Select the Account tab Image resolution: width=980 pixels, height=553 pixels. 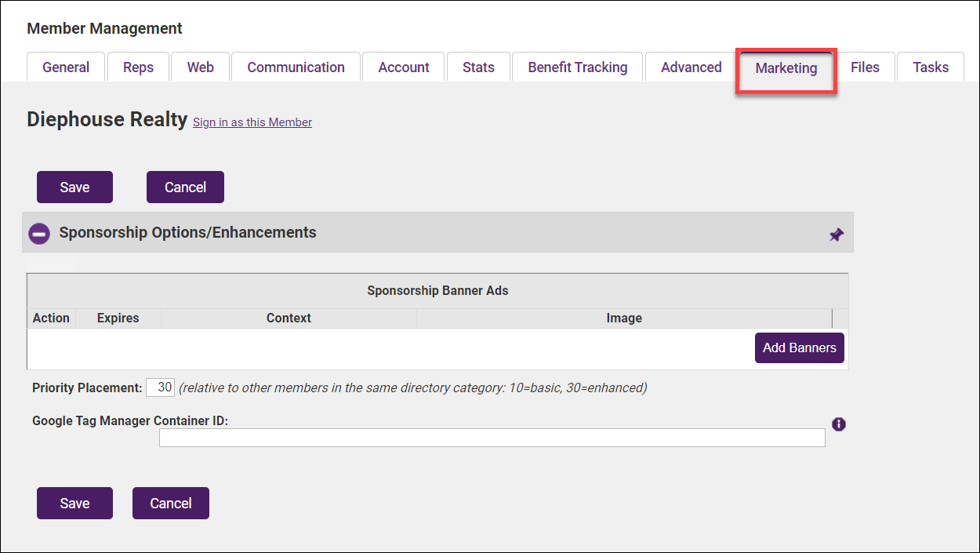coord(404,67)
